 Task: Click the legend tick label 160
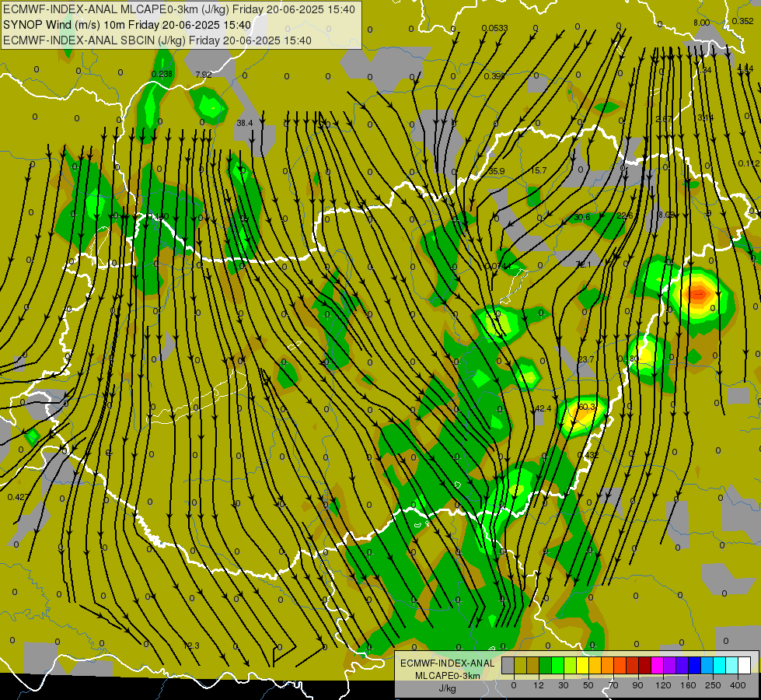click(688, 685)
